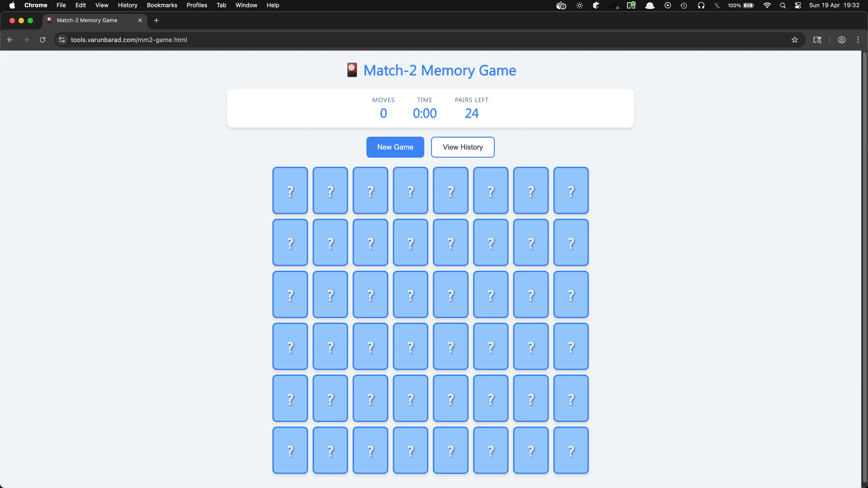Go back using the navigation arrow
Viewport: 868px width, 488px height.
[x=10, y=40]
